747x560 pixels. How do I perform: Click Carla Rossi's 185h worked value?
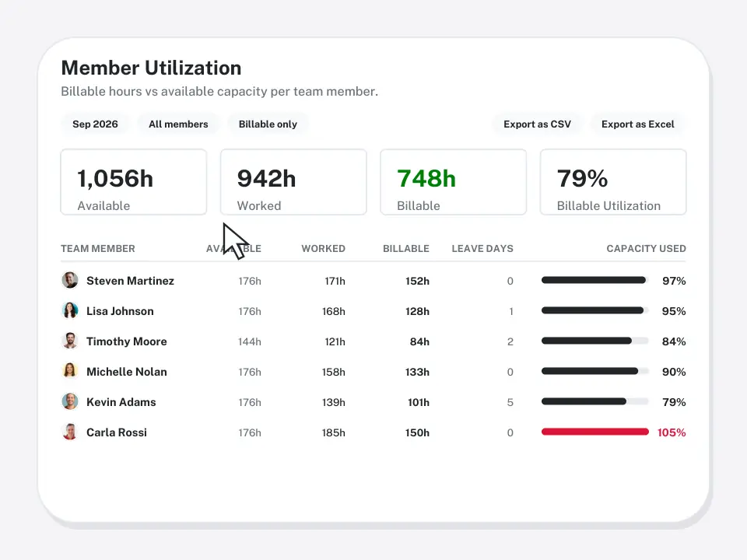(334, 432)
